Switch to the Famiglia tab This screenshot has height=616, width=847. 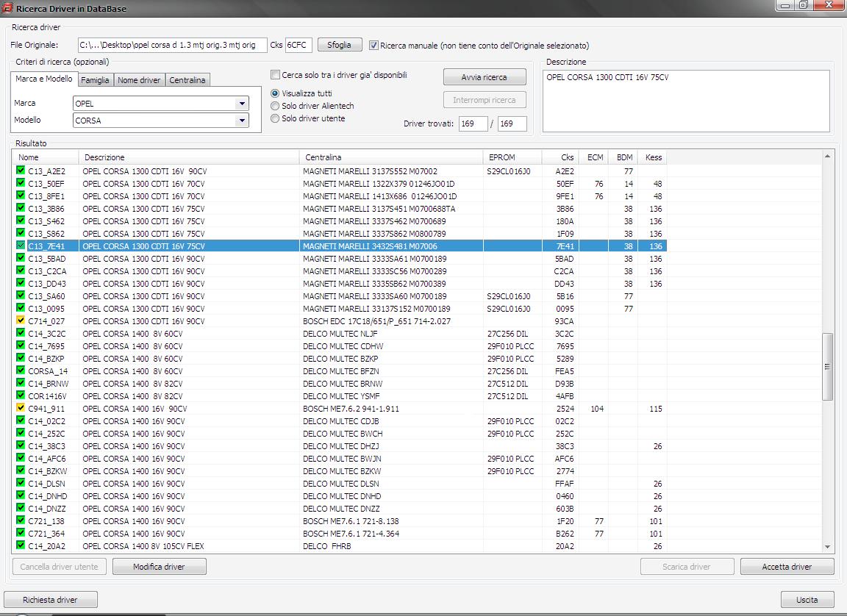click(96, 80)
